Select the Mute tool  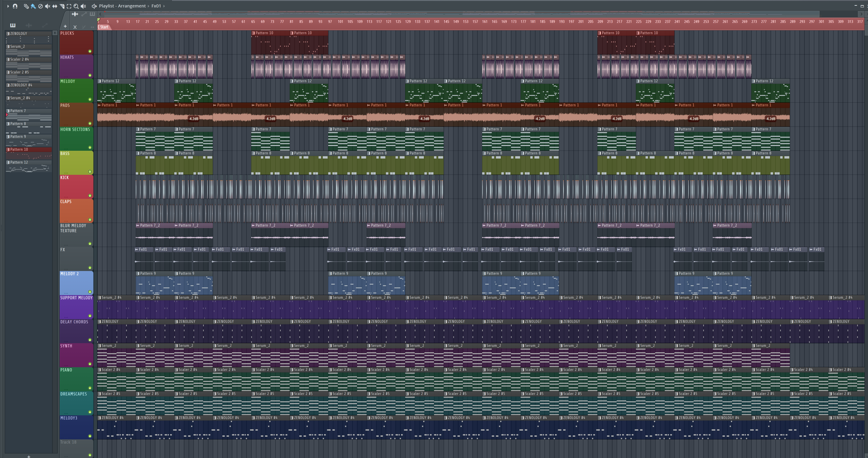coord(47,6)
